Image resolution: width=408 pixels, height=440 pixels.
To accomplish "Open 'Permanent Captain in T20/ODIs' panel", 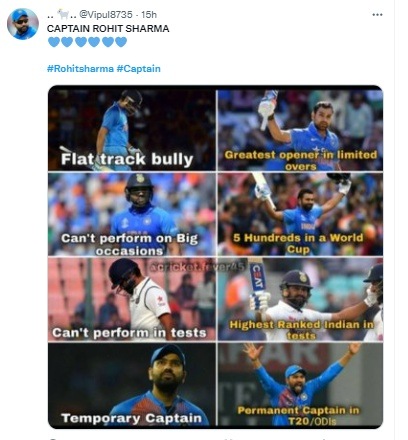I will (300, 385).
